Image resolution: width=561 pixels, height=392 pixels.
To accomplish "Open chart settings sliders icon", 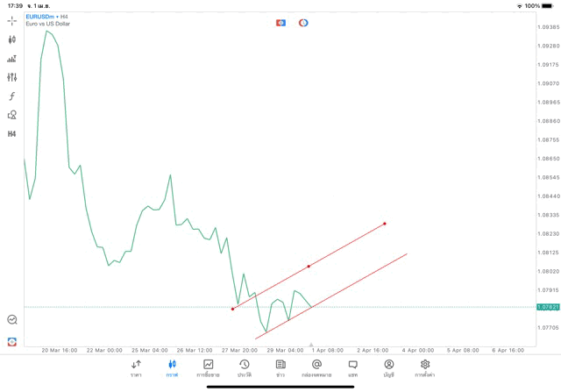I will [x=12, y=77].
